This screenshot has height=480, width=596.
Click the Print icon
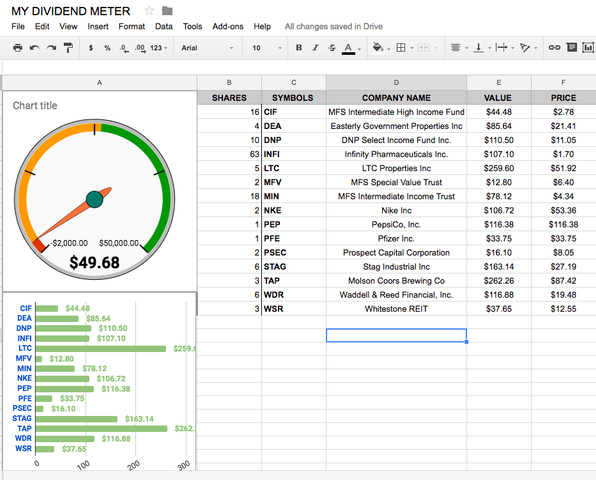click(x=17, y=48)
